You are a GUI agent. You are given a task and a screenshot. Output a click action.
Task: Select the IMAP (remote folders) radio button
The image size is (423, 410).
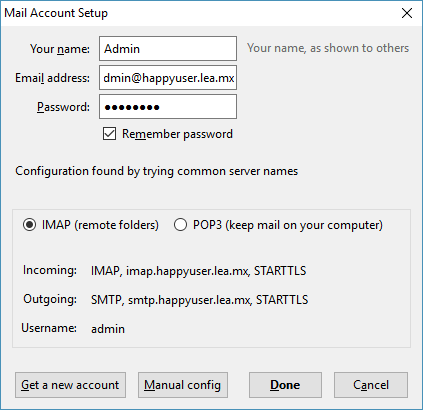tap(29, 225)
